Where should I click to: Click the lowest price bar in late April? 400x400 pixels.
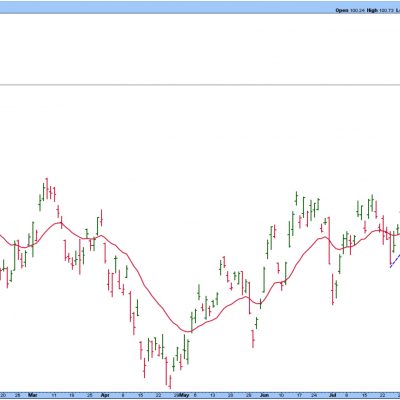(x=170, y=382)
